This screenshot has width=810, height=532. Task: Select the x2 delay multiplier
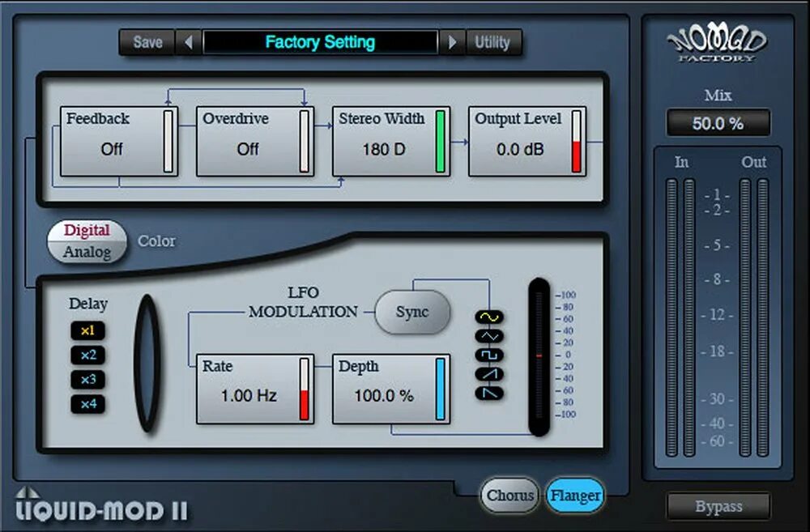(87, 355)
